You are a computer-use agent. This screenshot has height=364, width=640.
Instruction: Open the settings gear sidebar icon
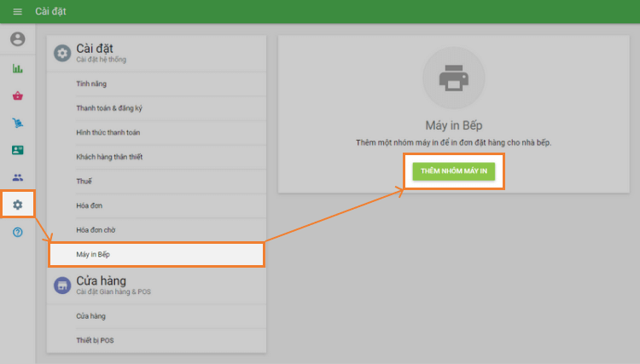(x=18, y=205)
